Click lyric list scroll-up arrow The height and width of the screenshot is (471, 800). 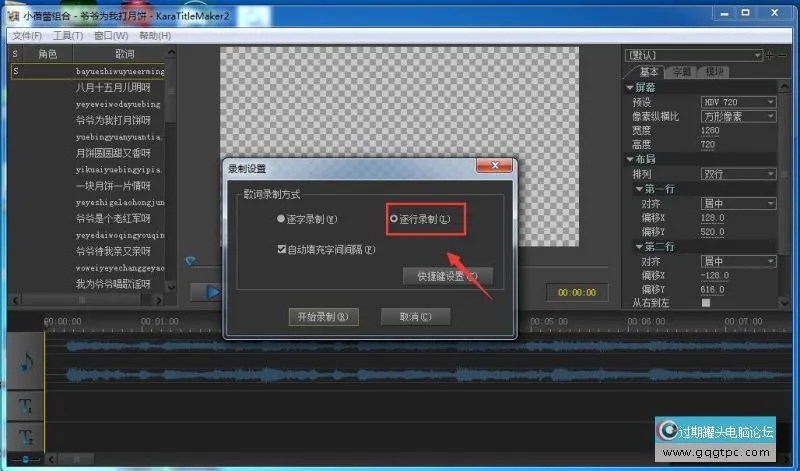pyautogui.click(x=171, y=53)
